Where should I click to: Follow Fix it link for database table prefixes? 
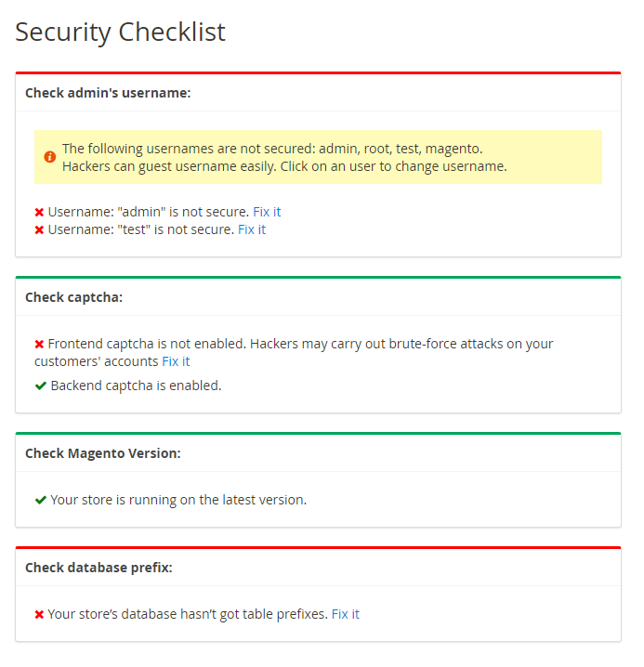[x=345, y=614]
